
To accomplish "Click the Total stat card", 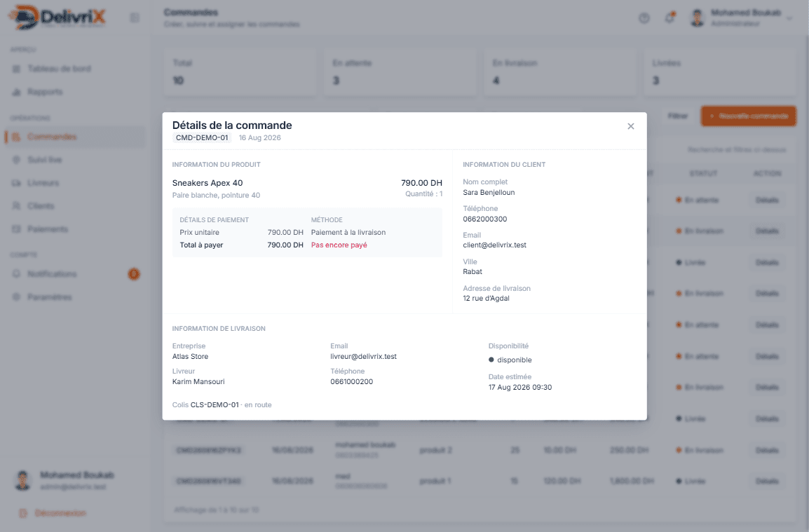I will (x=240, y=72).
